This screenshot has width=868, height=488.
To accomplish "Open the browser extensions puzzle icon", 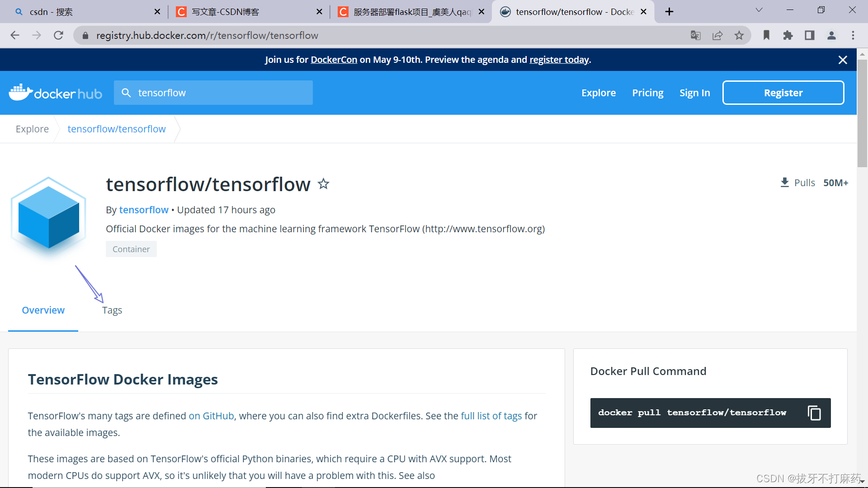I will [x=788, y=36].
